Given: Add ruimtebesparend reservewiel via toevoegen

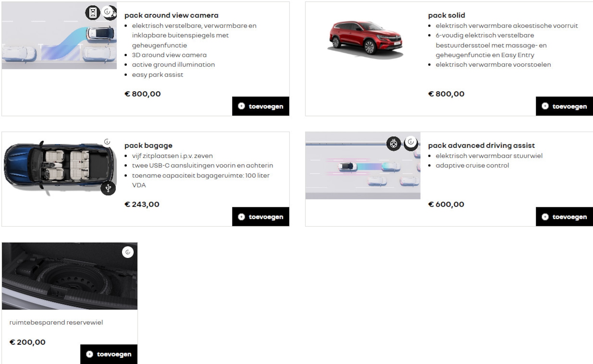Looking at the screenshot, I should click(109, 354).
